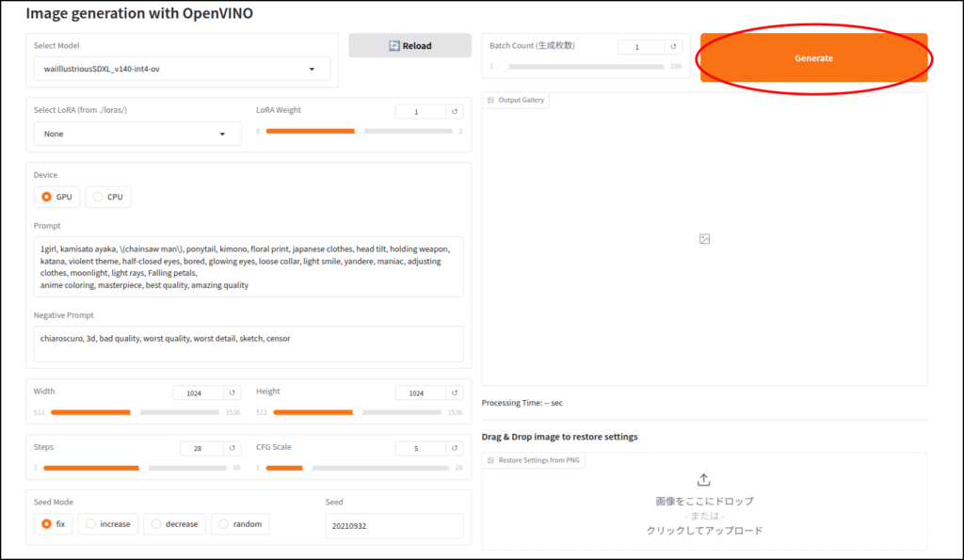Reset the Batch Count value with its reset icon
The width and height of the screenshot is (964, 560).
coord(674,47)
